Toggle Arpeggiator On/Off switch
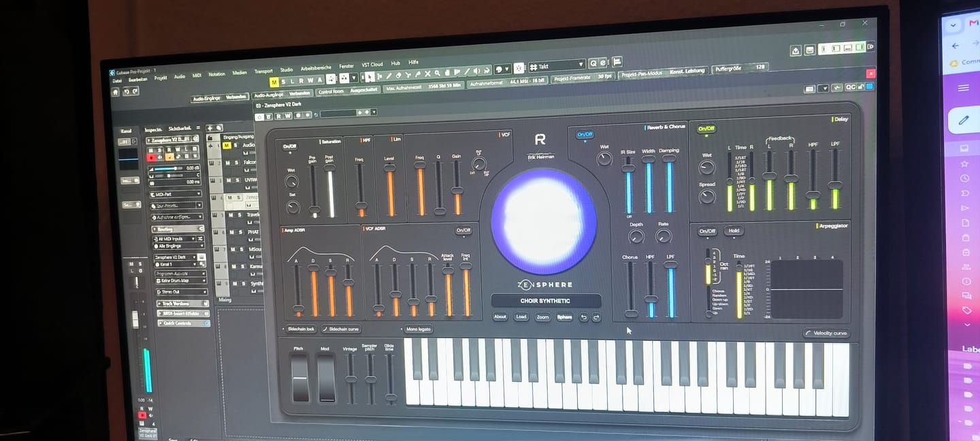The image size is (980, 441). (707, 231)
